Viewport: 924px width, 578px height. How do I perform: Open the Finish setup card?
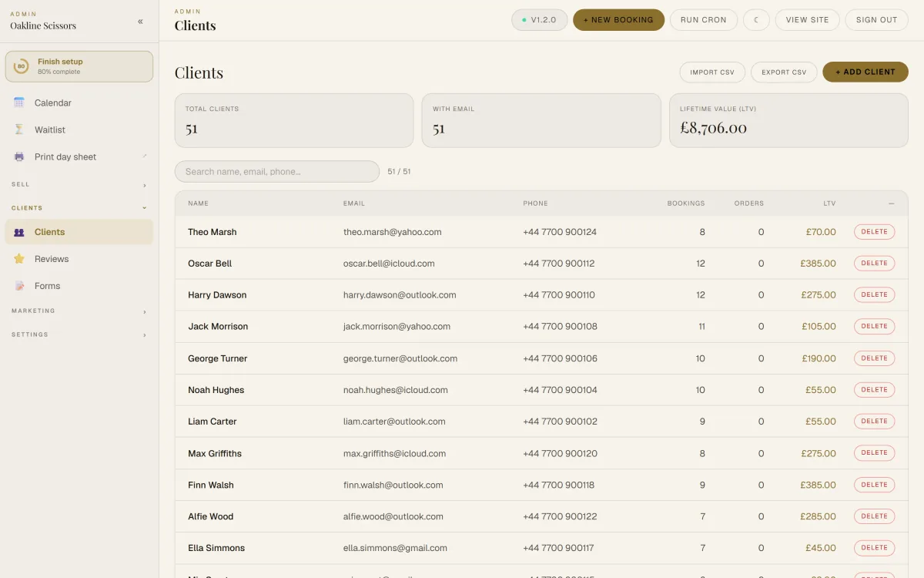click(79, 66)
